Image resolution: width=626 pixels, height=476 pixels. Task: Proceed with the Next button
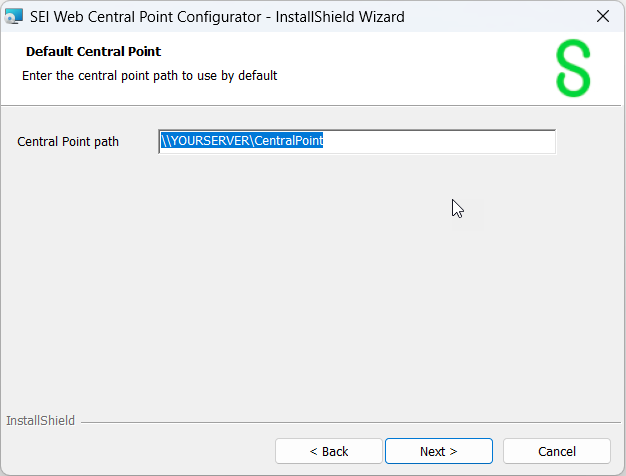click(x=438, y=451)
